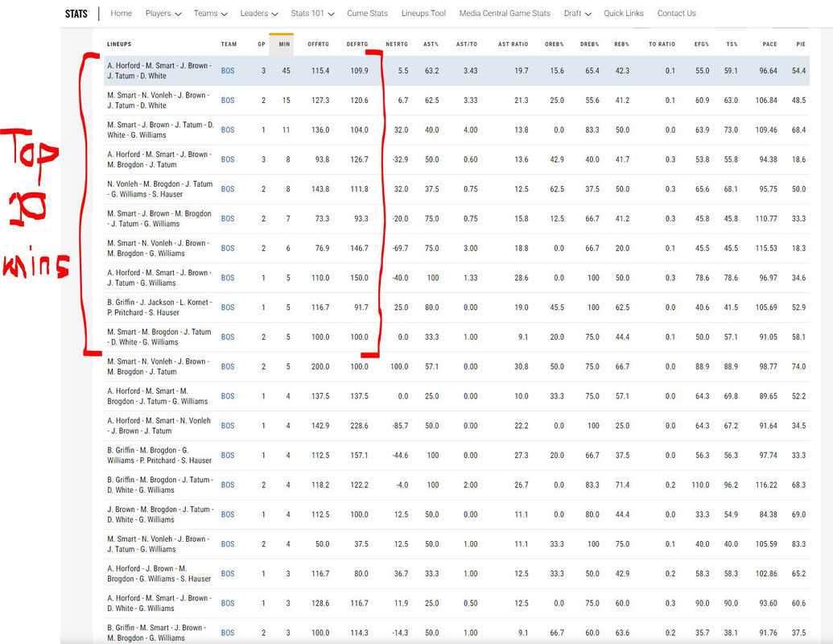Sort by AST% column header

click(x=431, y=44)
